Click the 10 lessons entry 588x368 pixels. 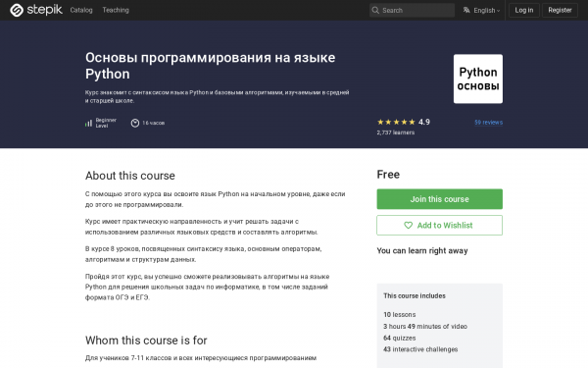[x=400, y=315]
